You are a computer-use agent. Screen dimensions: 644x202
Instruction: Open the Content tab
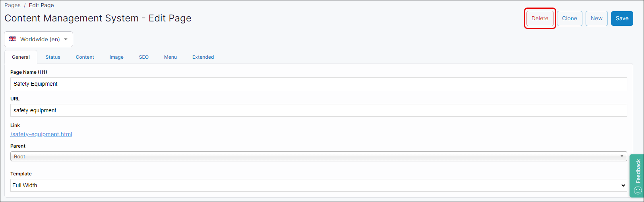[x=85, y=57]
